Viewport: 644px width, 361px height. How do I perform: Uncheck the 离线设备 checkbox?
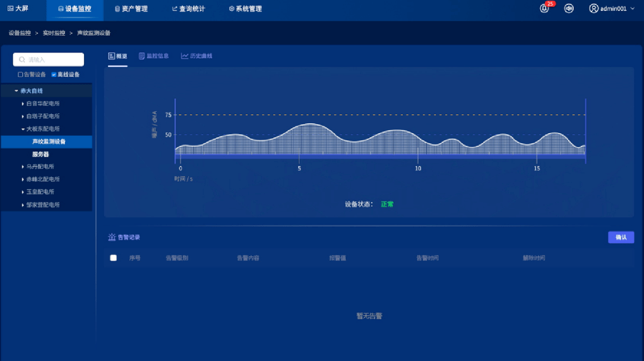tap(54, 74)
